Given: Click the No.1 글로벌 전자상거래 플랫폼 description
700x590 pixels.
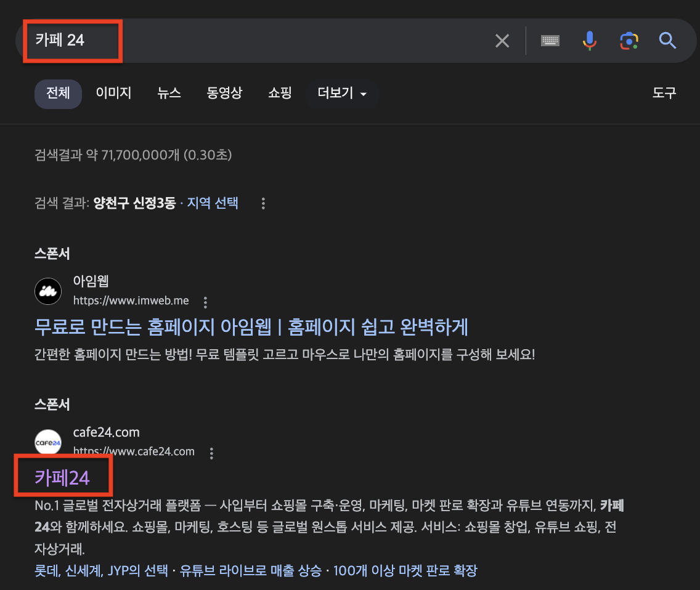Looking at the screenshot, I should click(x=330, y=527).
